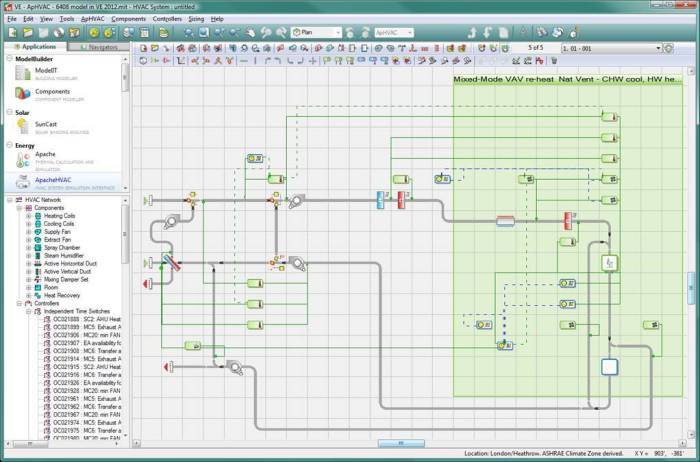
Task: Open the ApHVAC menu
Action: tap(92, 19)
